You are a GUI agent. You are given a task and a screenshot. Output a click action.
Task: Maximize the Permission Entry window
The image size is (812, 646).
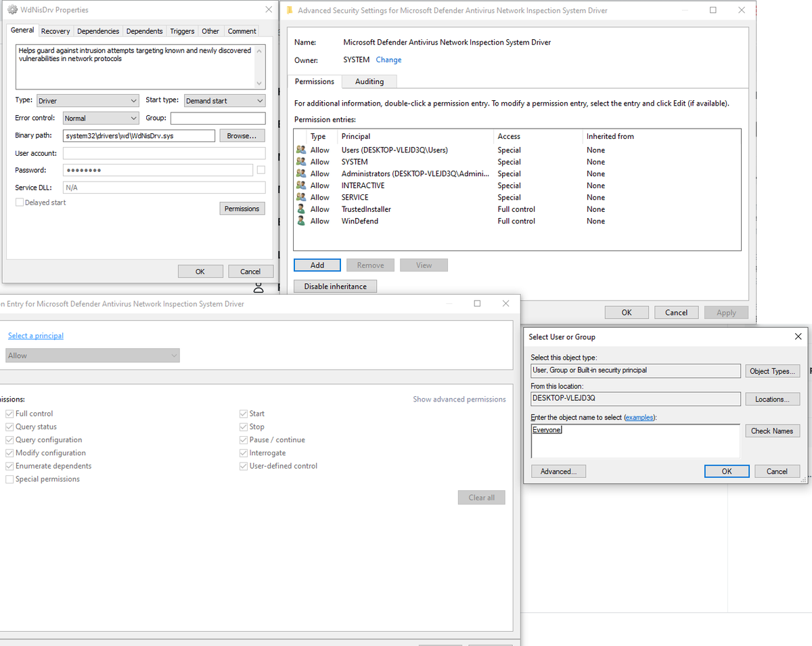pos(477,304)
